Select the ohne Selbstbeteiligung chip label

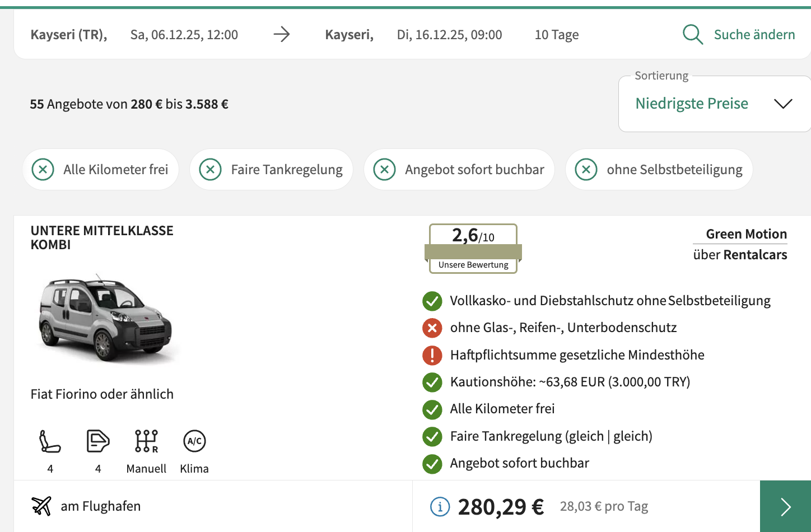(674, 170)
